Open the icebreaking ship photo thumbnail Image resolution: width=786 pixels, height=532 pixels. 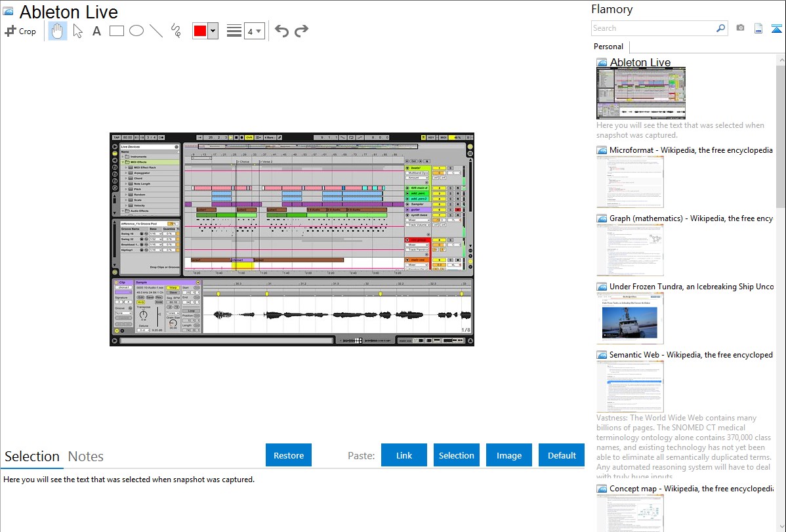tap(630, 318)
